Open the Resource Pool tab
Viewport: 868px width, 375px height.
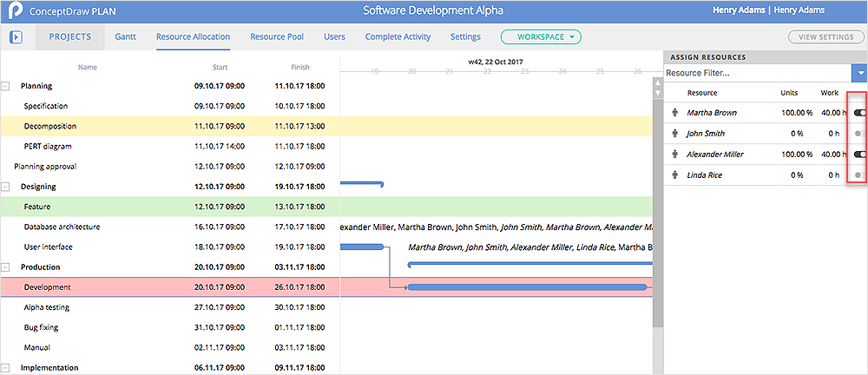click(x=277, y=37)
